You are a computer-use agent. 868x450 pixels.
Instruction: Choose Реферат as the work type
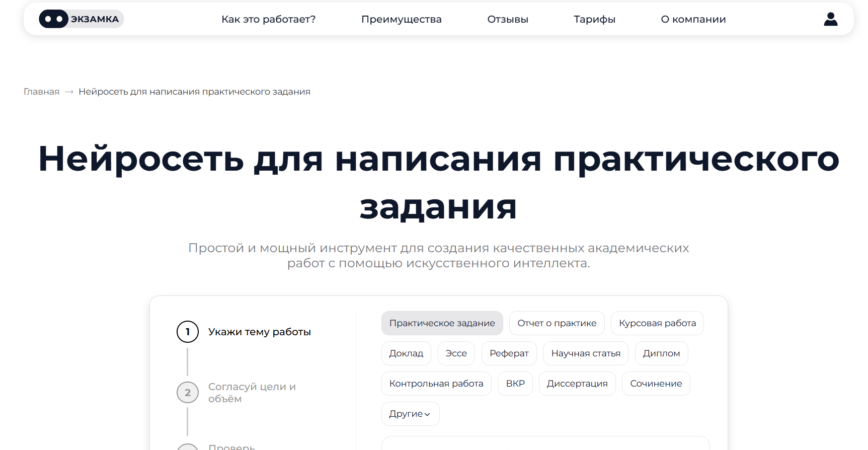[x=509, y=353]
